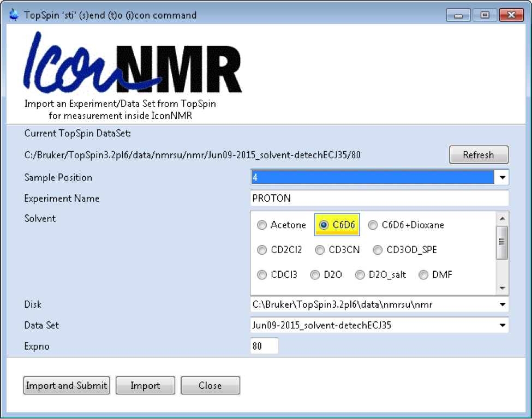The image size is (532, 419).
Task: Select DMF solvent radio button
Action: point(423,275)
